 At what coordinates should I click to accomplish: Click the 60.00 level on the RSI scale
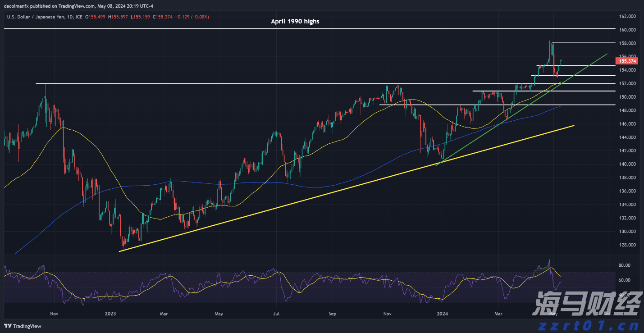[624, 280]
